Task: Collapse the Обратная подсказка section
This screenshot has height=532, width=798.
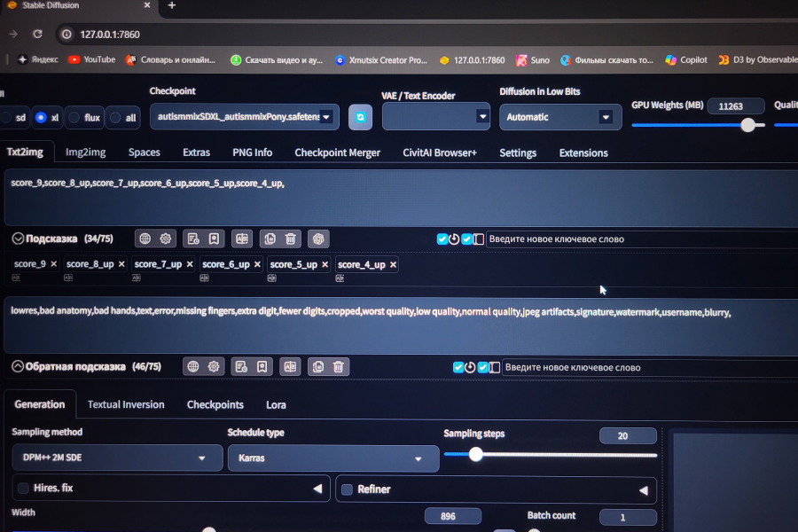Action: (x=18, y=366)
